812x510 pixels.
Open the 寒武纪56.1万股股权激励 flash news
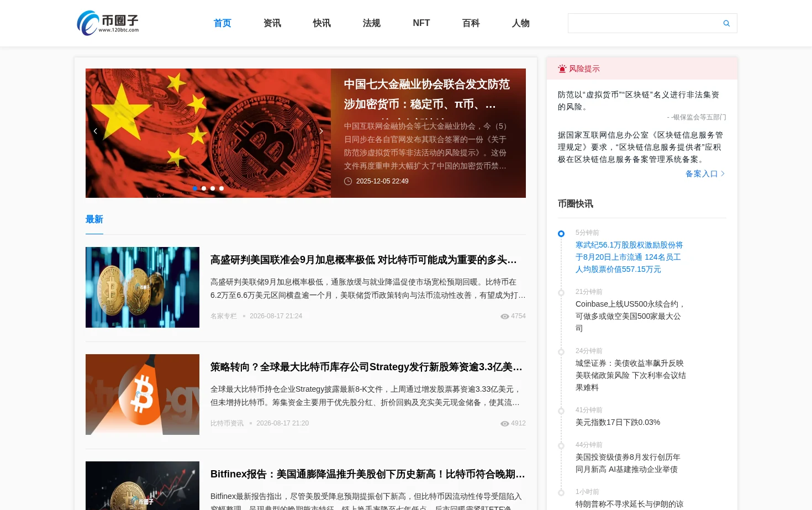pos(629,257)
